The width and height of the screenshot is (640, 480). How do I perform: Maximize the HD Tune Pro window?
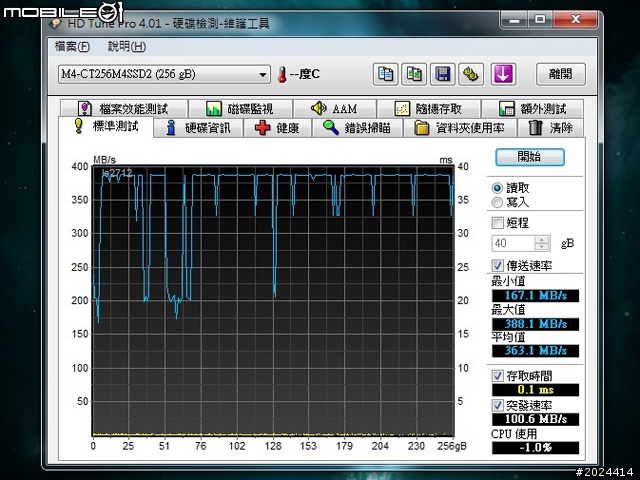coord(540,19)
